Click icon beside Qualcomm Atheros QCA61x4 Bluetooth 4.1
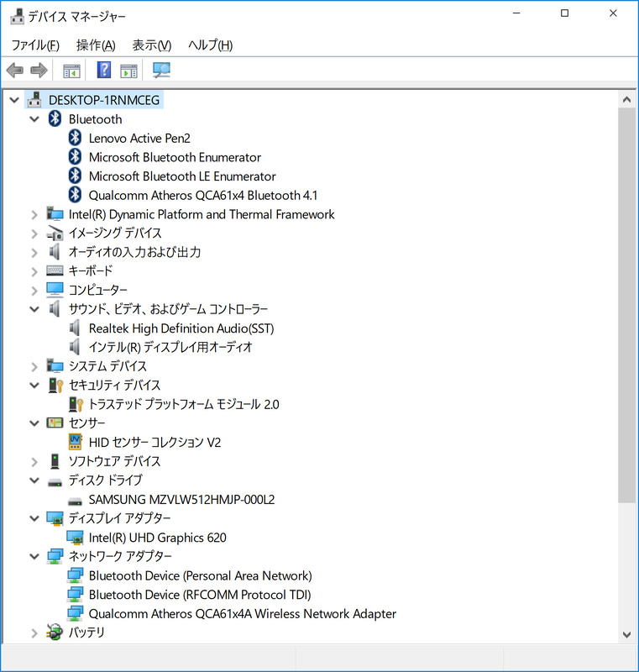This screenshot has width=639, height=672. 75,195
